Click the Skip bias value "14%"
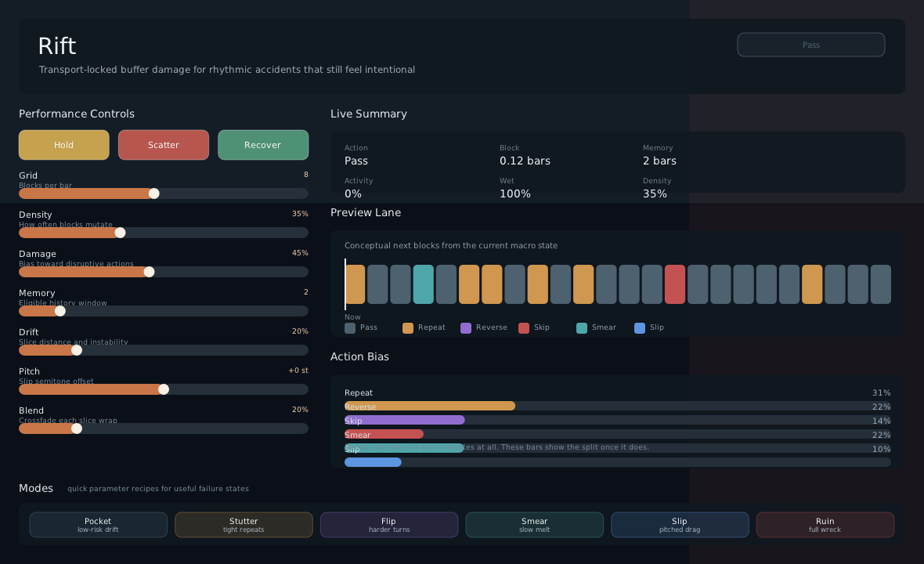This screenshot has height=564, width=924. 882,421
